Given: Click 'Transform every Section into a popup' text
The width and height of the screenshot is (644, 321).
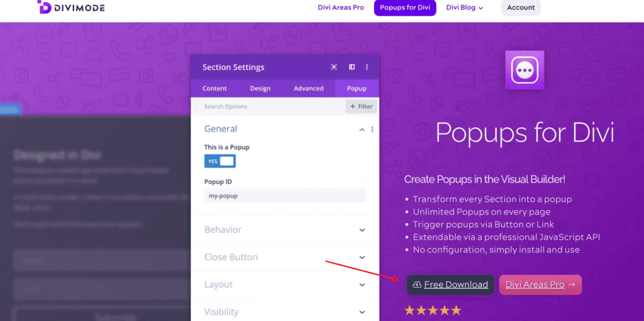Looking at the screenshot, I should [492, 200].
